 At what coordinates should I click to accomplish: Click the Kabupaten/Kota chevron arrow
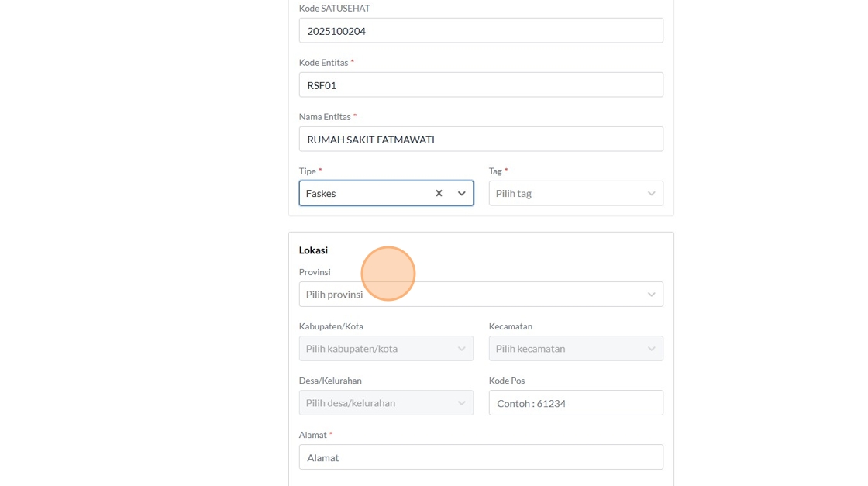click(x=462, y=349)
